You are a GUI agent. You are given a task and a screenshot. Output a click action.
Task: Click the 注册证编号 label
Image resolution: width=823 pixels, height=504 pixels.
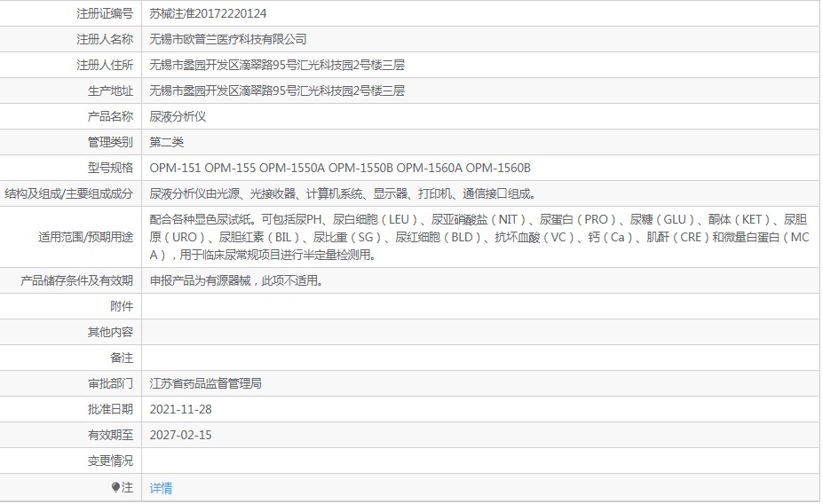pyautogui.click(x=105, y=13)
